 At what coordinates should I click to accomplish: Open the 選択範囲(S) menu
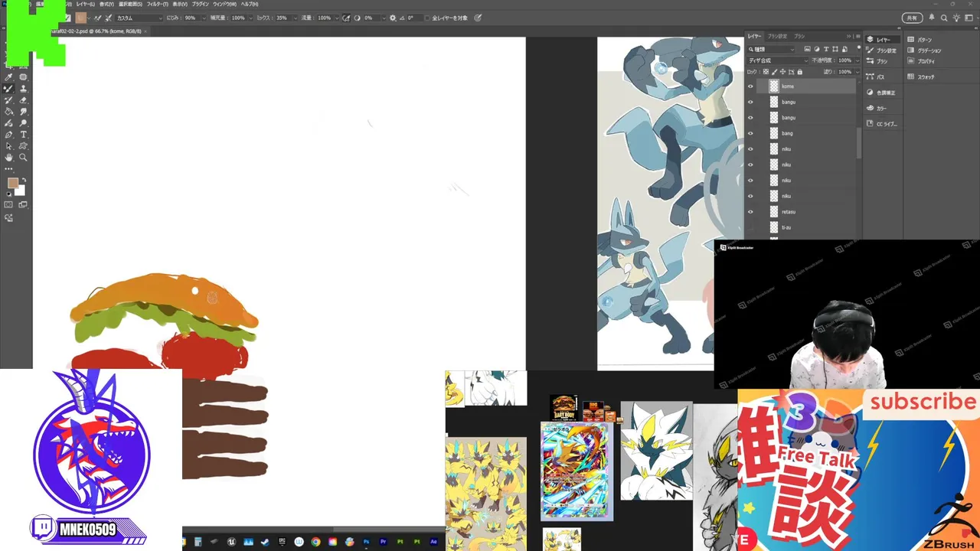click(130, 4)
